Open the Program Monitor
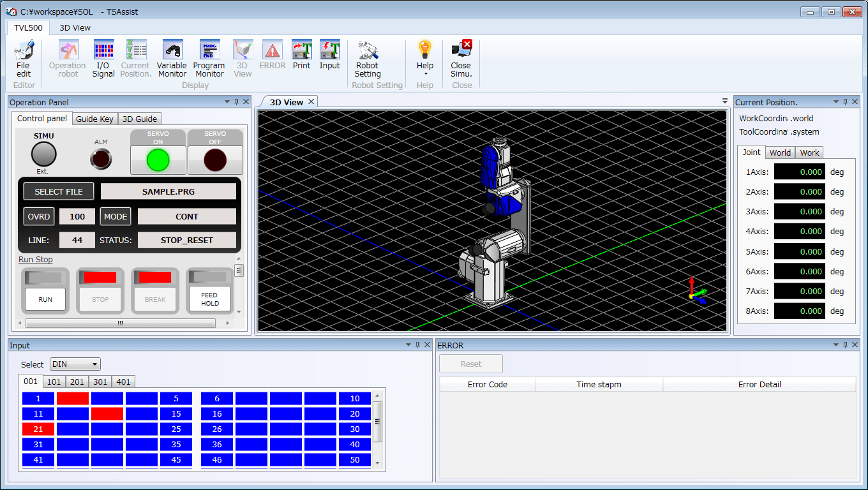The image size is (868, 490). pos(209,59)
